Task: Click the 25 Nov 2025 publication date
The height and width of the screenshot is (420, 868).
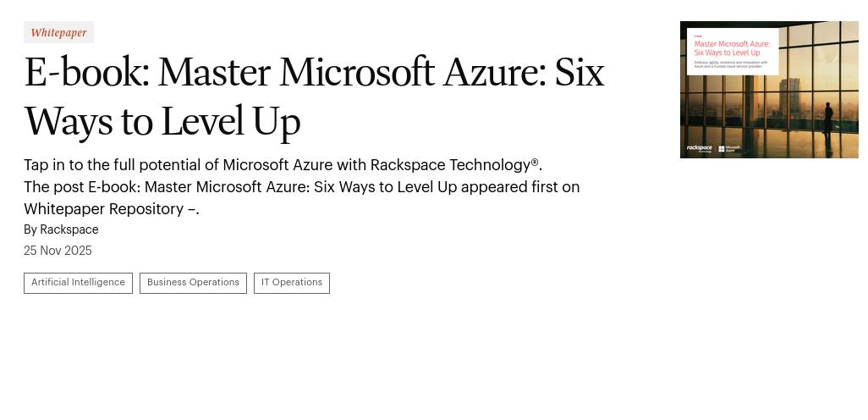Action: [x=58, y=251]
